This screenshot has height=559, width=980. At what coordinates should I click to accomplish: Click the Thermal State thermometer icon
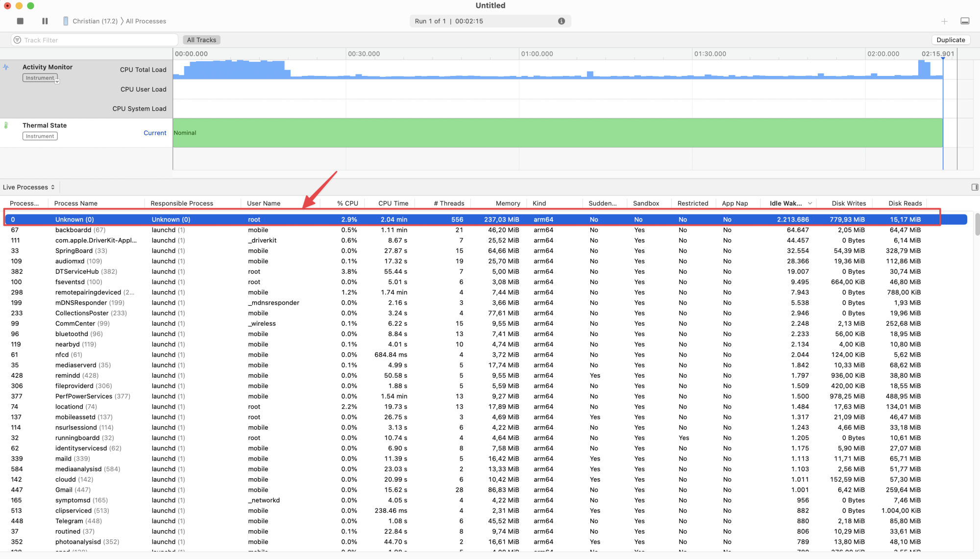pyautogui.click(x=6, y=125)
